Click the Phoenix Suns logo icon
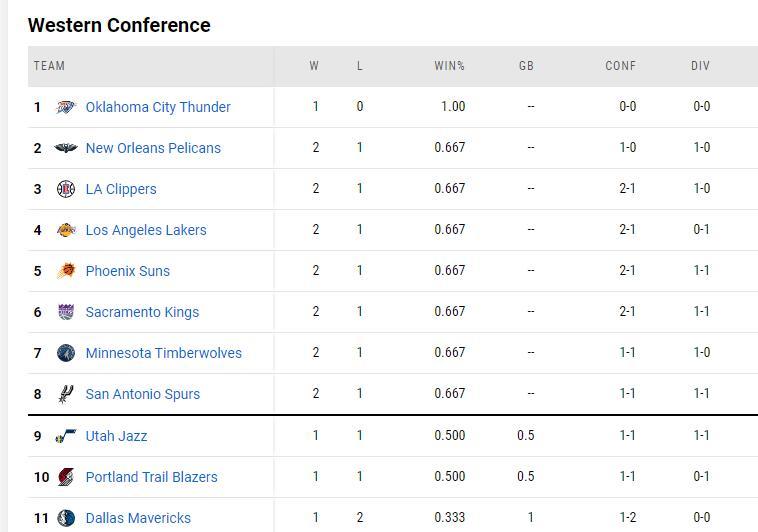This screenshot has width=758, height=532. pyautogui.click(x=66, y=271)
